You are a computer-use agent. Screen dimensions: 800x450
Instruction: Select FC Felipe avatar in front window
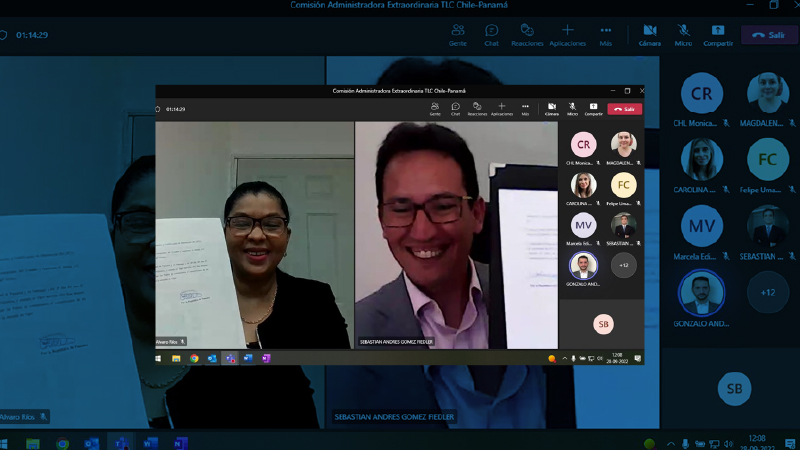pos(623,185)
